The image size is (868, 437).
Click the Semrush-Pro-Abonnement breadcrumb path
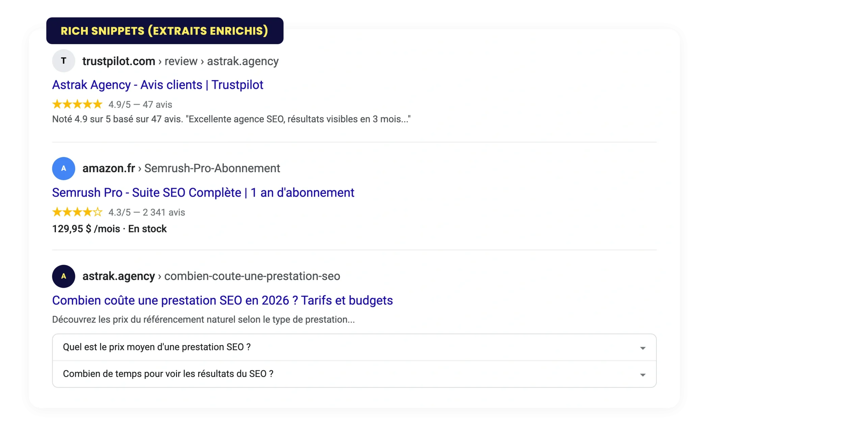tap(213, 168)
